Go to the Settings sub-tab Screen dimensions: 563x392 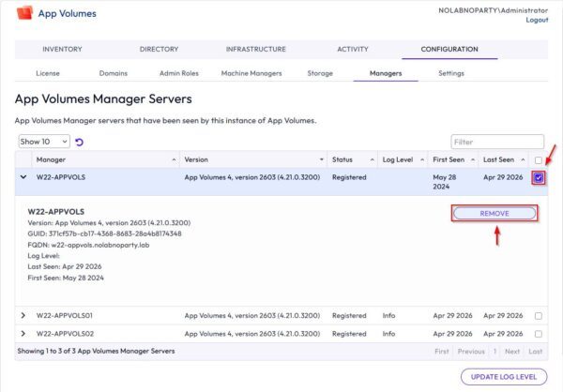coord(451,73)
